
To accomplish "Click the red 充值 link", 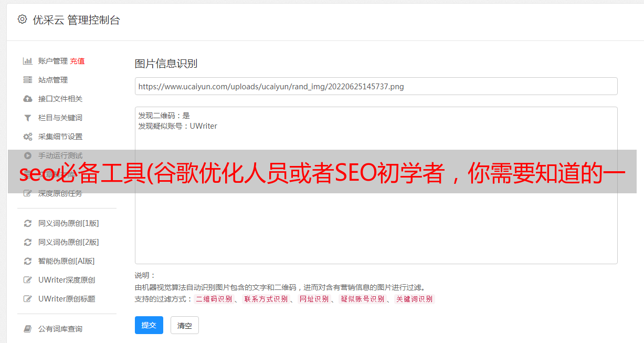I will (x=77, y=61).
